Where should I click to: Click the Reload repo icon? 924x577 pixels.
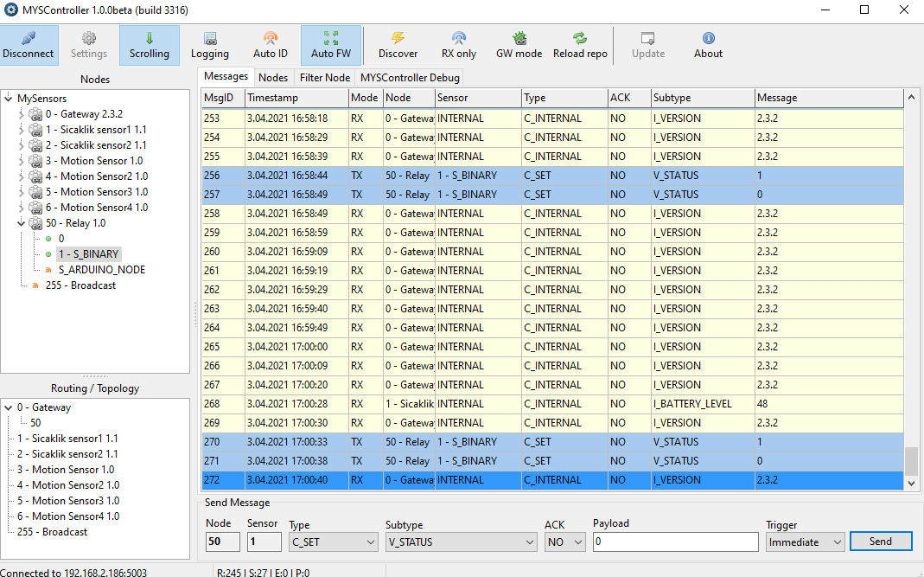click(x=580, y=39)
